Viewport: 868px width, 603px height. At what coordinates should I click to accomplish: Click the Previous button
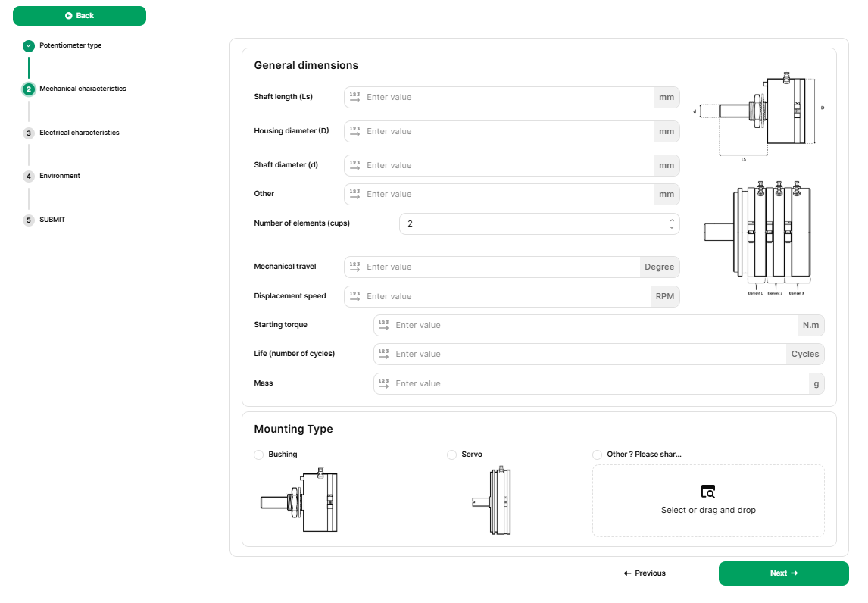pos(645,573)
